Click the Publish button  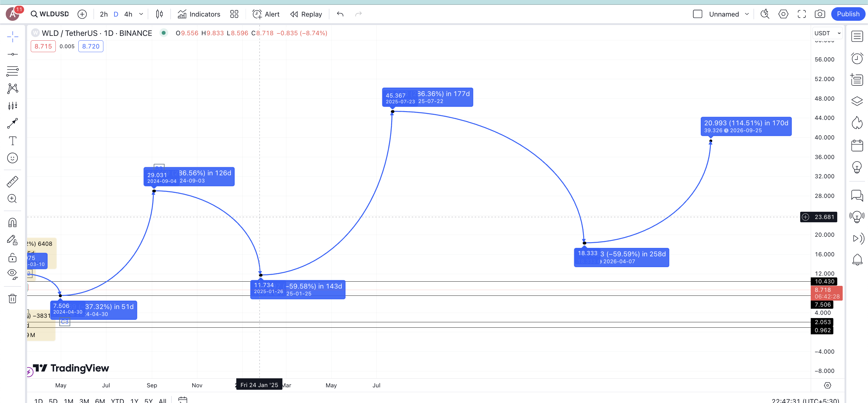(848, 14)
